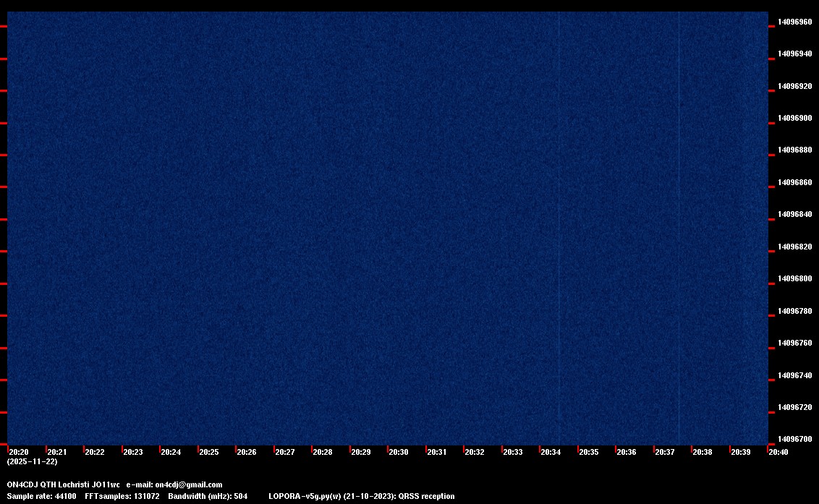The image size is (819, 504).
Task: Select the 14096900 frequency label
Action: 795,118
